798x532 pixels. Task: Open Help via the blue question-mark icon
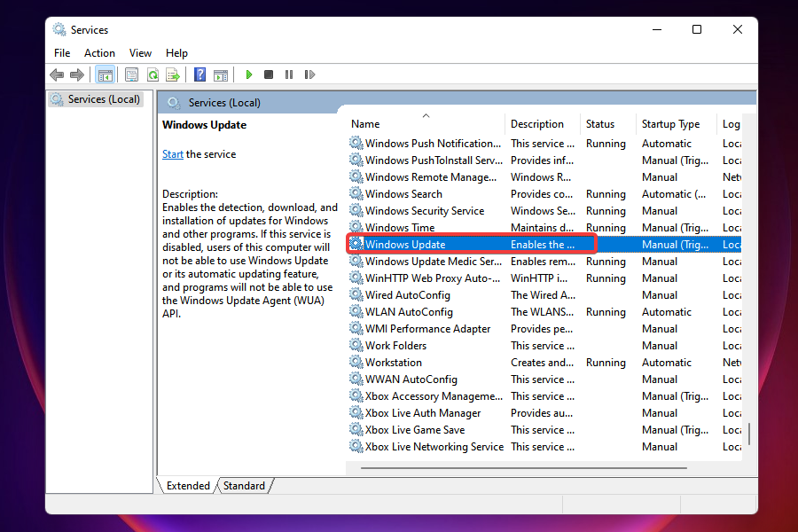coord(200,74)
